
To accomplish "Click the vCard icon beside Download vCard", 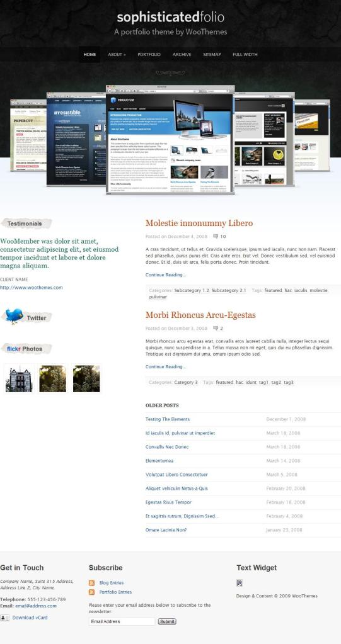I will coord(5,618).
